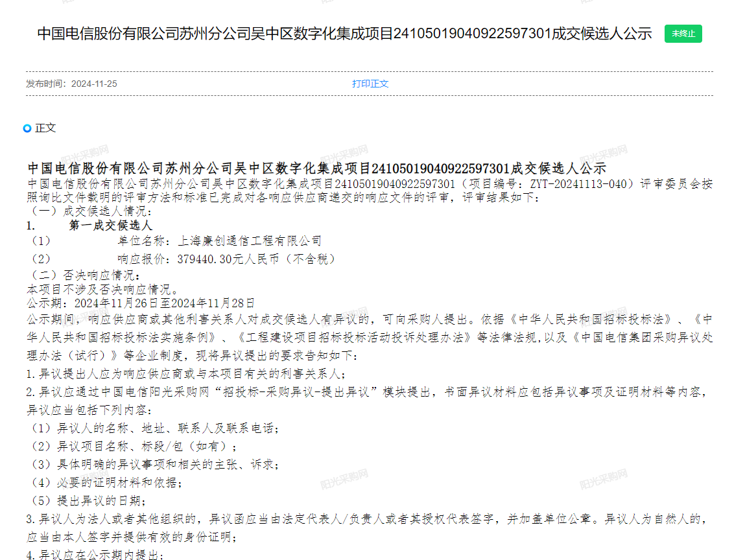Select the 正文 section label
Image resolution: width=745 pixels, height=560 pixels.
coord(45,128)
